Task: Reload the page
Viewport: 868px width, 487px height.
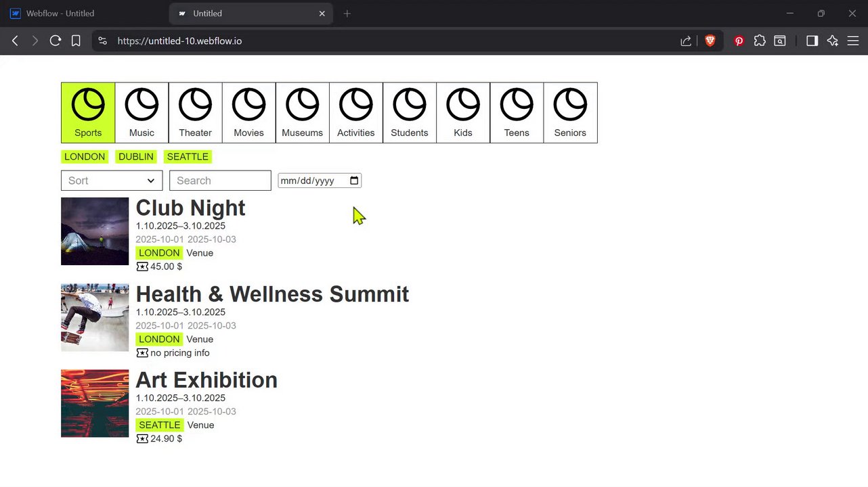Action: tap(56, 41)
